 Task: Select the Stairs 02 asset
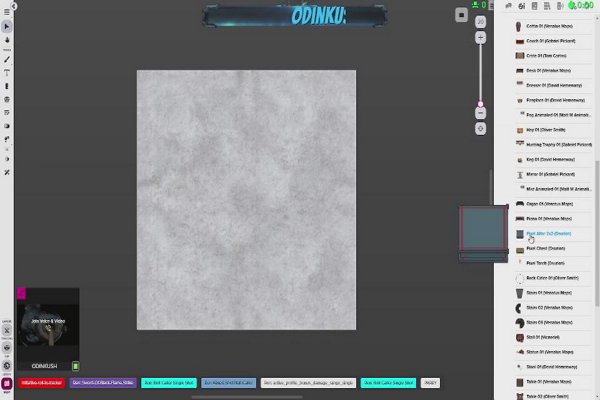(553, 308)
